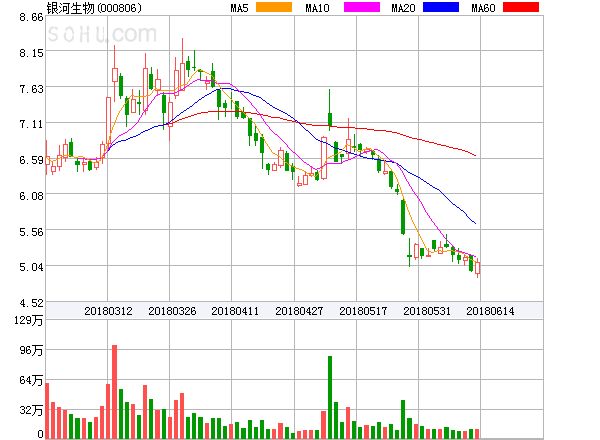This screenshot has width=600, height=440.
Task: Click the end of the blue MA20 line
Action: (x=476, y=223)
